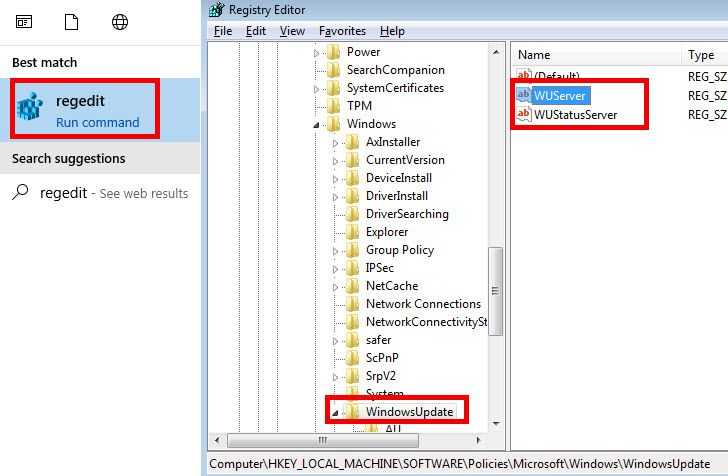Expand the DriverInstall key
Viewport: 728px width, 476px height.
point(335,197)
